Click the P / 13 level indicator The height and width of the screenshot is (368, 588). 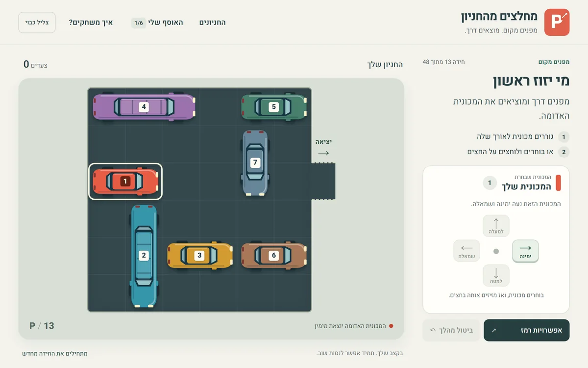click(x=42, y=326)
